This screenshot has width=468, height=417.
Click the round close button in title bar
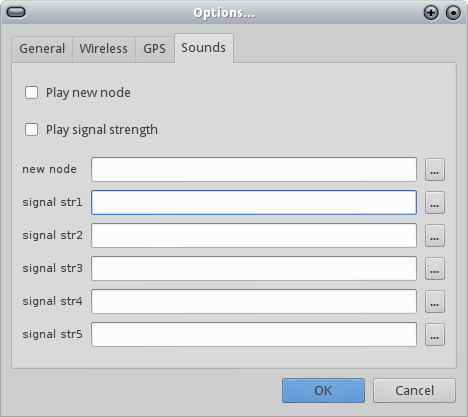point(453,13)
